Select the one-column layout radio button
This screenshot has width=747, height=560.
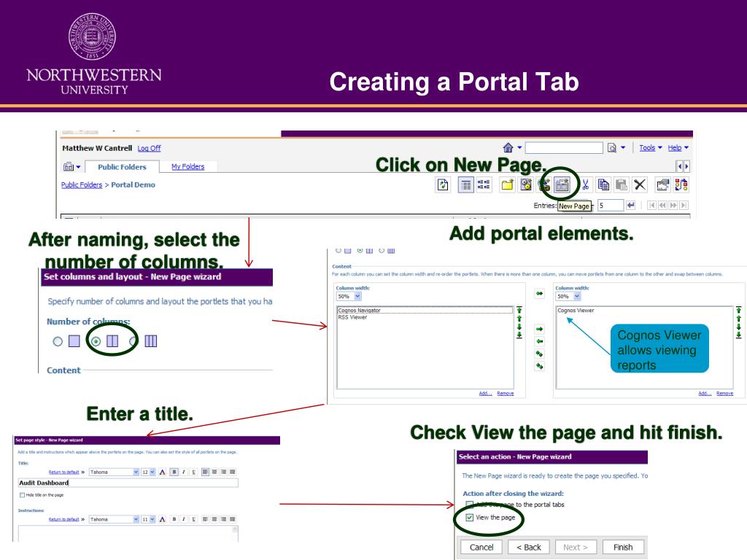click(58, 341)
